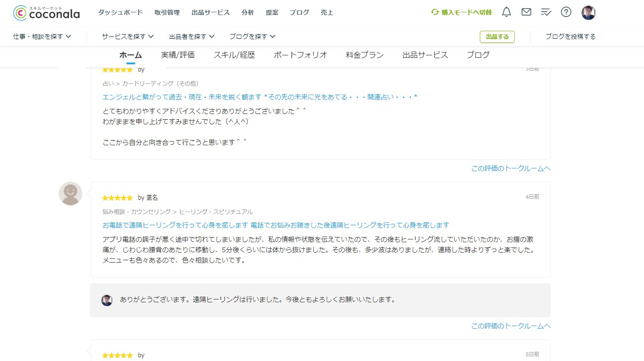Screen dimensions: 644x361
Task: Expand 仕事・相談を探す dropdown
Action: click(42, 36)
